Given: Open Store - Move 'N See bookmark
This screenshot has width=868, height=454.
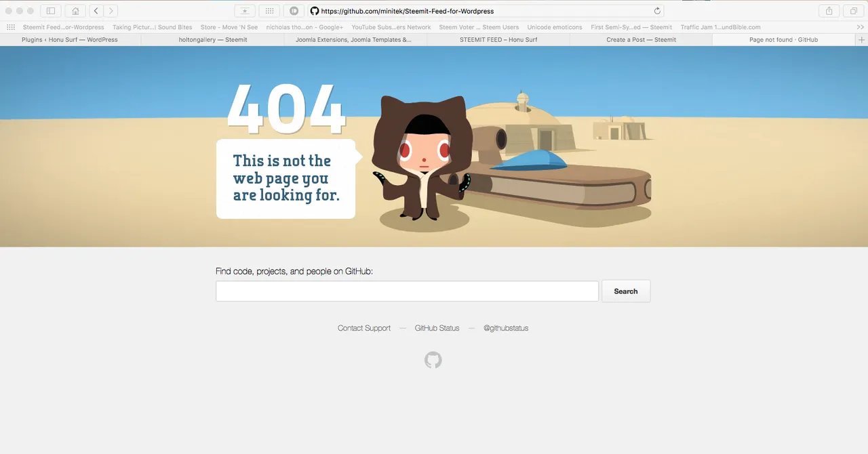Looking at the screenshot, I should pyautogui.click(x=229, y=27).
